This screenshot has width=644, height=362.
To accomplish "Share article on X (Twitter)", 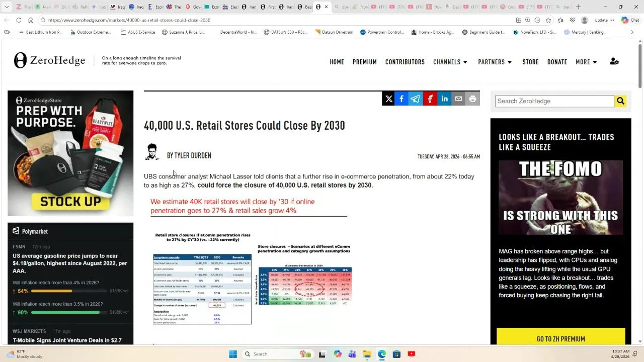I will [389, 99].
